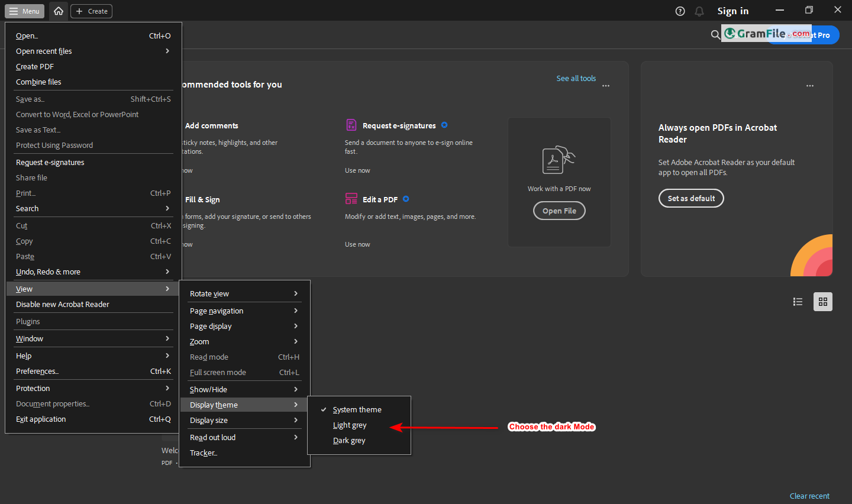This screenshot has width=852, height=504.
Task: Expand Read out loud submenu
Action: (x=244, y=437)
